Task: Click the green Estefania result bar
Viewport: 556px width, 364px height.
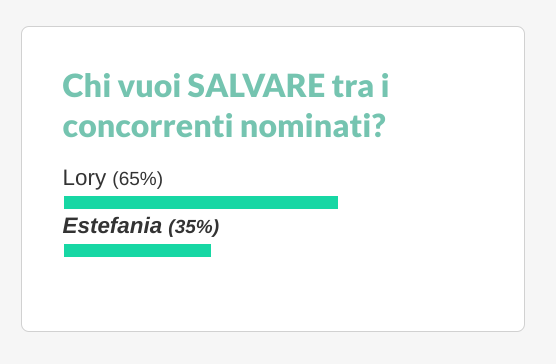Action: pos(137,250)
